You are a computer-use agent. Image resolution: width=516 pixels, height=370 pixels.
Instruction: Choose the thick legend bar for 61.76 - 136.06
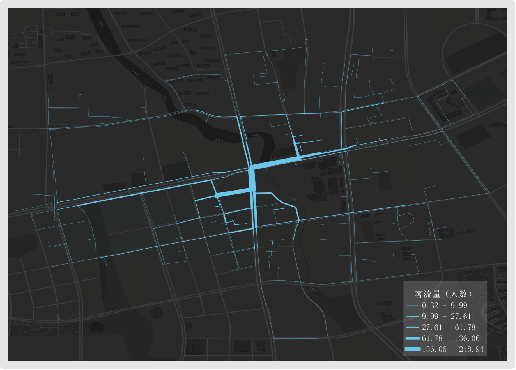pyautogui.click(x=412, y=338)
